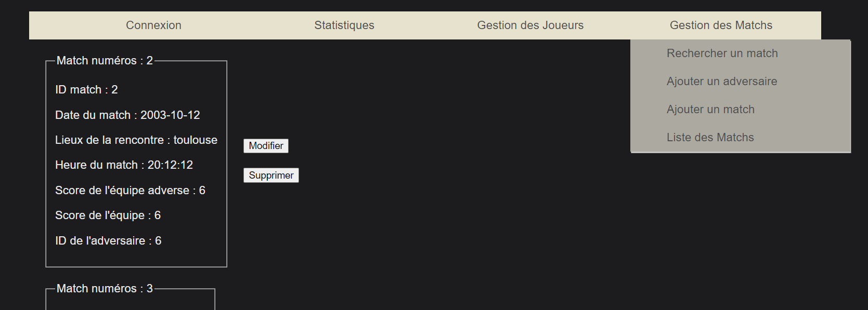Image resolution: width=868 pixels, height=310 pixels.
Task: Select Ajouter un match
Action: (x=710, y=109)
